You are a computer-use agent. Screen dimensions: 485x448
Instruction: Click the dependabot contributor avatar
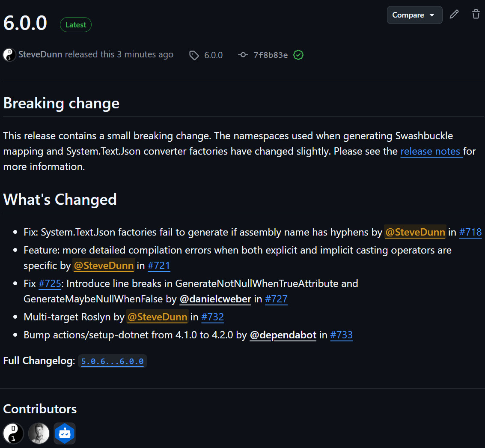[x=65, y=433]
